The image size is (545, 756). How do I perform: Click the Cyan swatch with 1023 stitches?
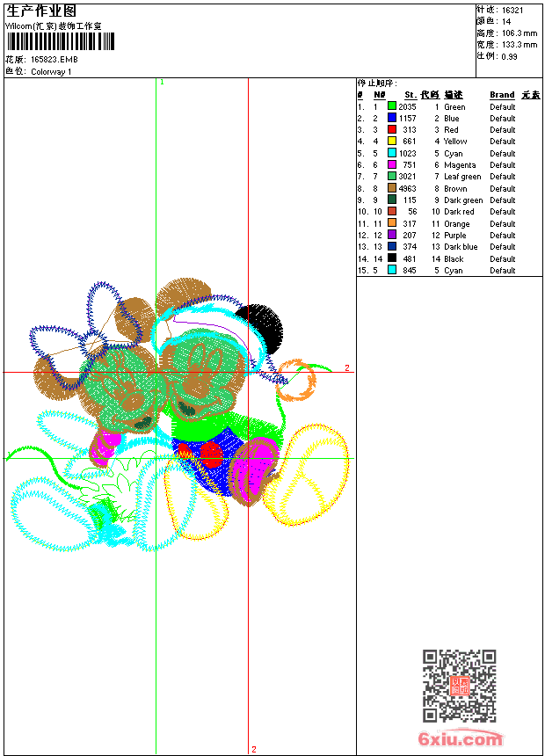(x=392, y=153)
